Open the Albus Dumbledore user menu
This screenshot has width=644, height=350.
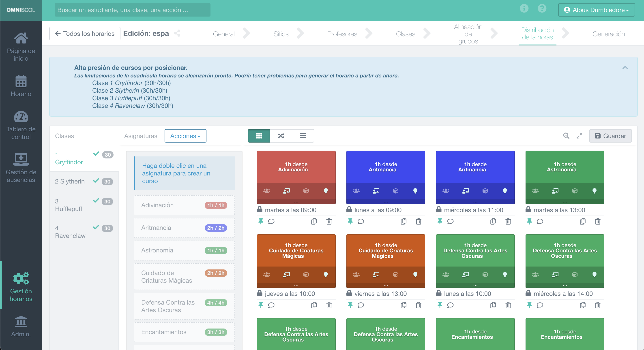(596, 10)
